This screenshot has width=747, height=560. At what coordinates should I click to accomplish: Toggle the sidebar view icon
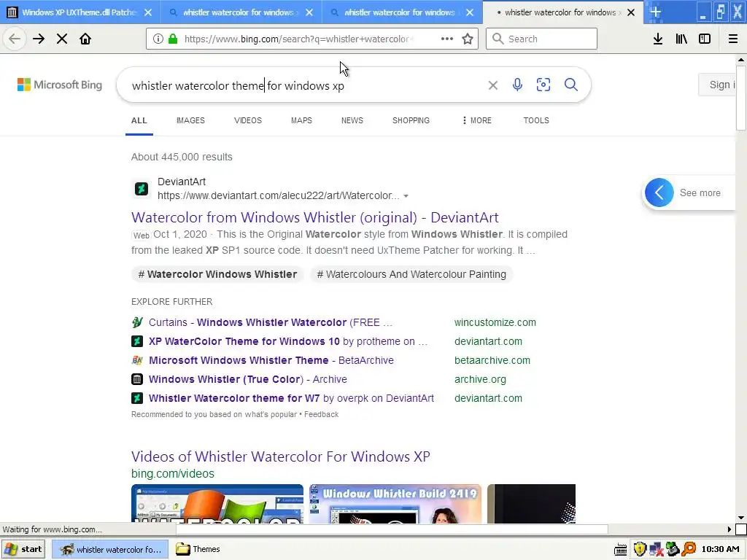tap(705, 39)
